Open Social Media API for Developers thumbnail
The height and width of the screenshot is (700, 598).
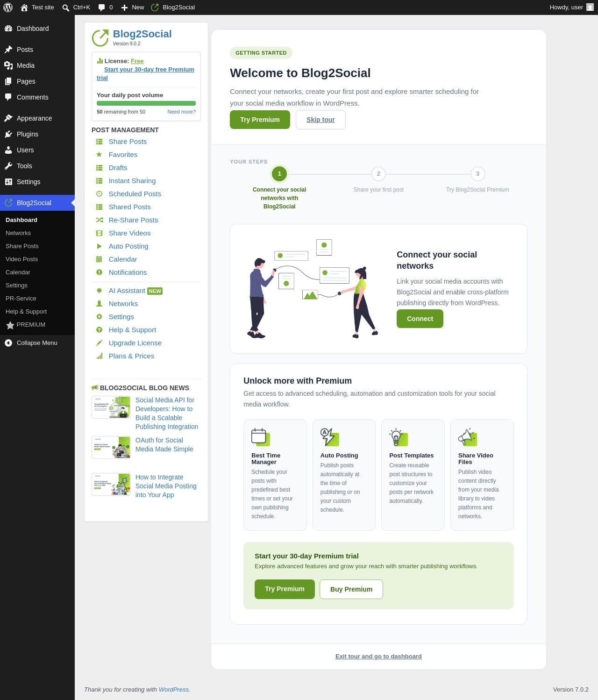111,407
